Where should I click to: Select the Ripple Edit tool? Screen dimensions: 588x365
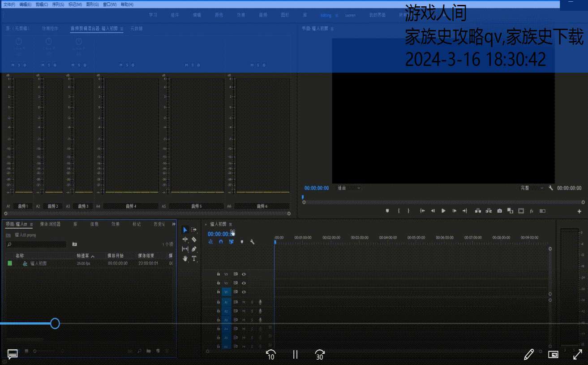pyautogui.click(x=185, y=239)
